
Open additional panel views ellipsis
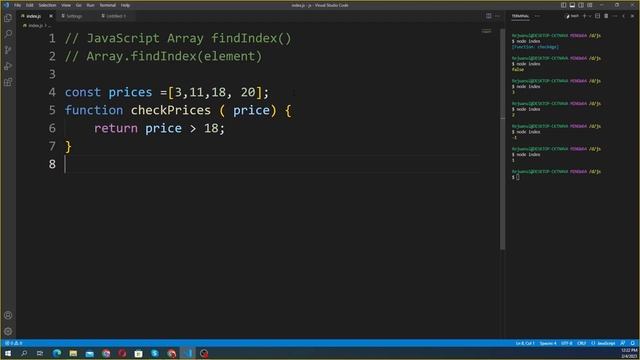538,16
